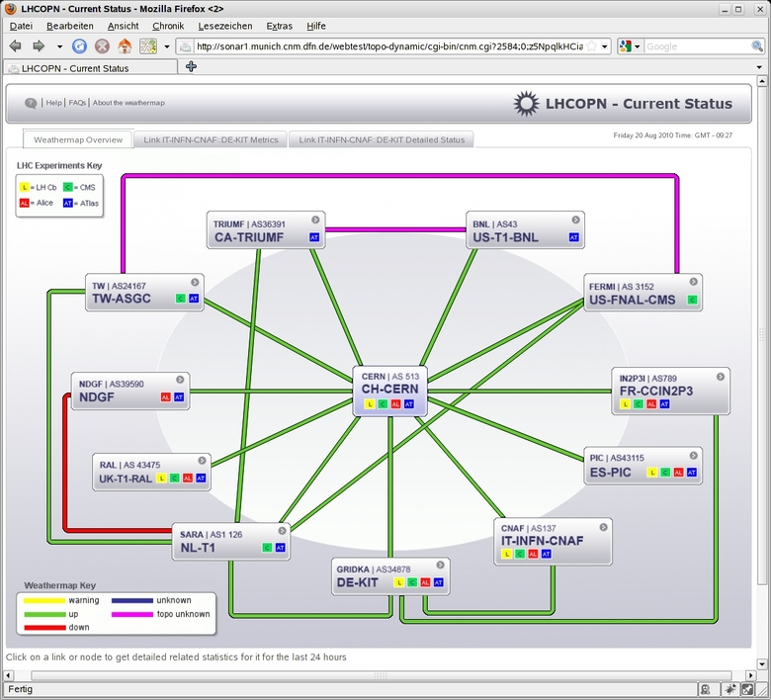
Task: Open the Datei menu
Action: pos(21,26)
